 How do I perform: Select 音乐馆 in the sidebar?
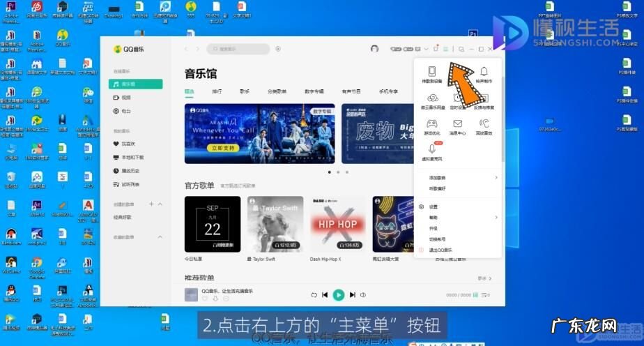pyautogui.click(x=135, y=84)
